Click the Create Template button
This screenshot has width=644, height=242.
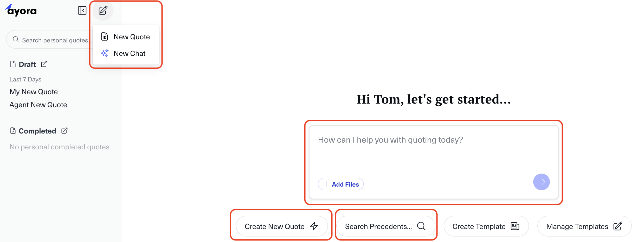pyautogui.click(x=486, y=226)
